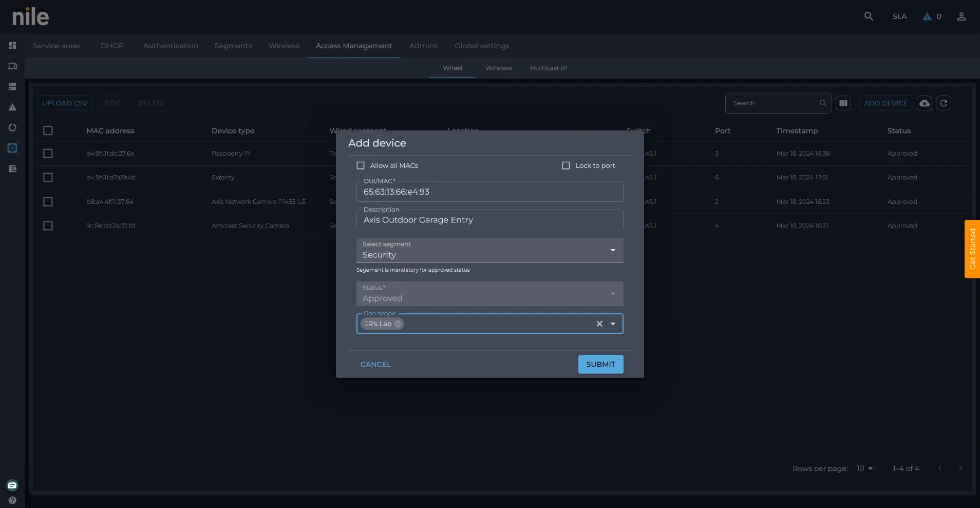Click the UPLOAD CSV button
Viewport: 980px width, 508px height.
pyautogui.click(x=65, y=103)
